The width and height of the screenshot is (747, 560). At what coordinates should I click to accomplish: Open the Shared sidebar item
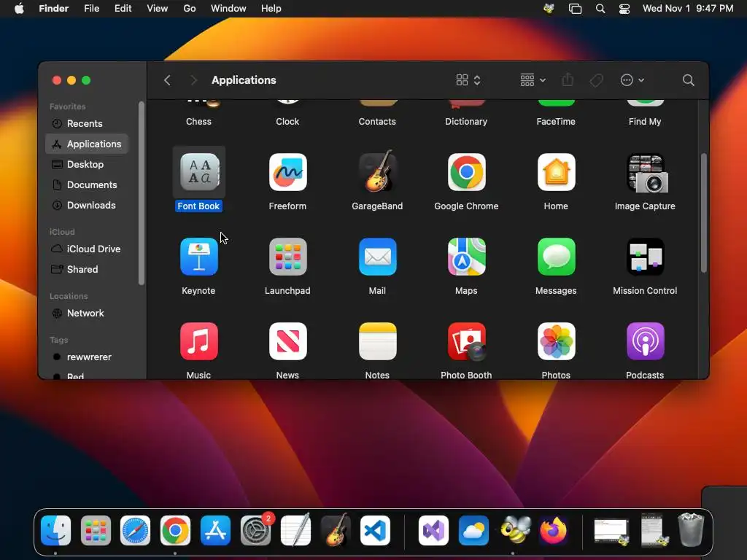tap(87, 270)
